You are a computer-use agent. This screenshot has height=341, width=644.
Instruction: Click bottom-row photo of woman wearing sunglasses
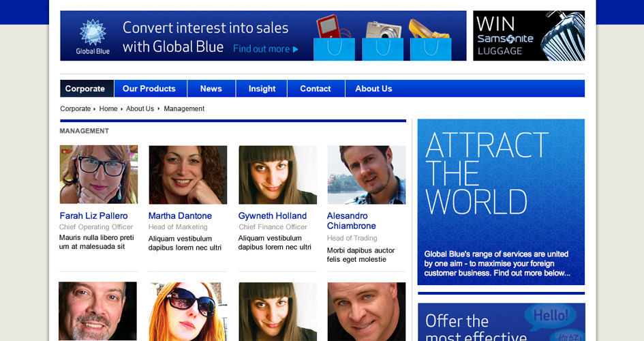coord(187,312)
